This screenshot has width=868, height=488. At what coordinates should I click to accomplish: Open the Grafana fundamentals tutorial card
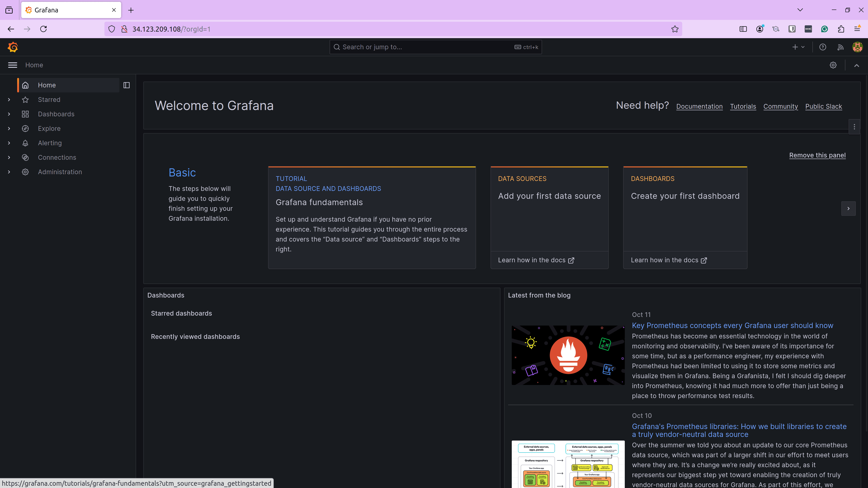click(x=372, y=218)
